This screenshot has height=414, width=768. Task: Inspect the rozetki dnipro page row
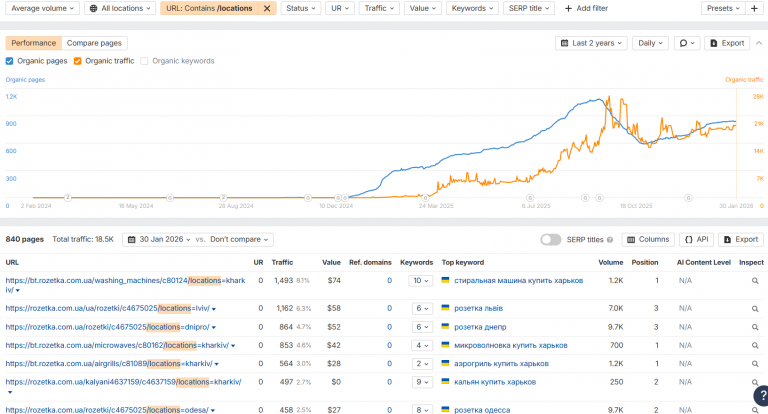pos(755,327)
